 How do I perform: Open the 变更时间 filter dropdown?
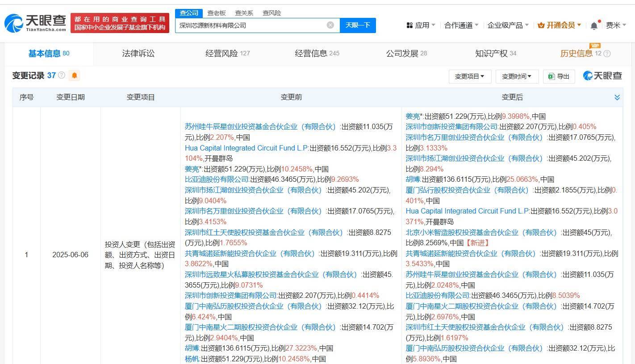517,76
